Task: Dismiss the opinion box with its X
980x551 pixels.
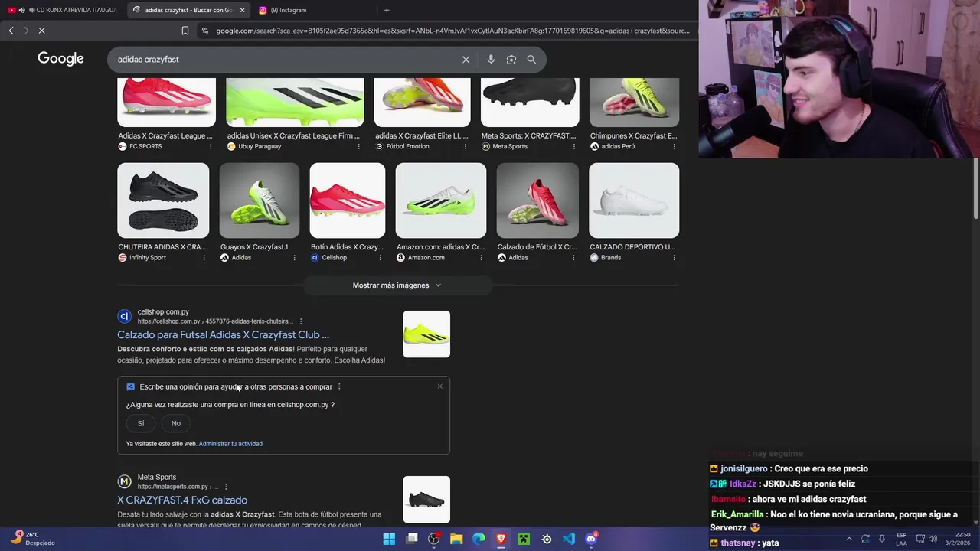Action: (x=439, y=386)
